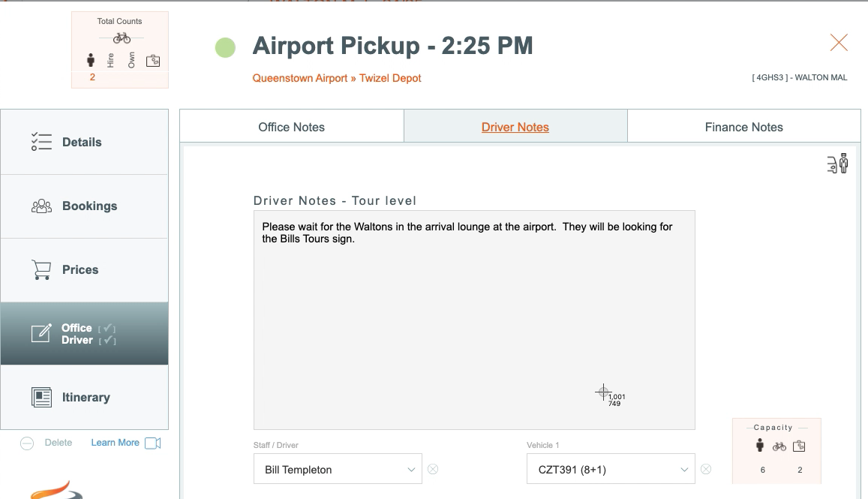Toggle the Driver checkmark in sidebar
Viewport: 868px width, 499px height.
pos(107,340)
